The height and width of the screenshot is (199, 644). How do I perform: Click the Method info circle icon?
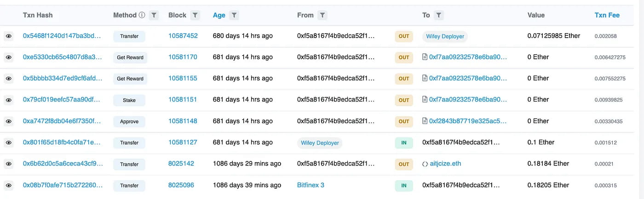(142, 15)
